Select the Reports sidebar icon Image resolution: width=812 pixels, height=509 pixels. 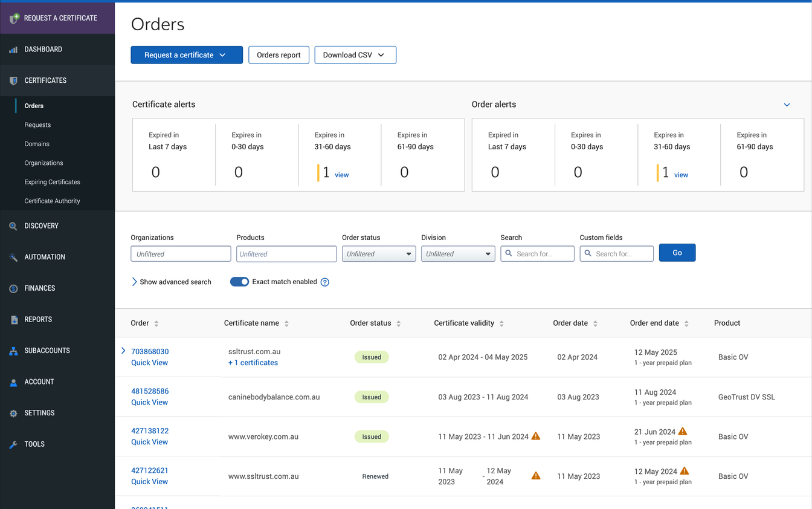click(13, 319)
